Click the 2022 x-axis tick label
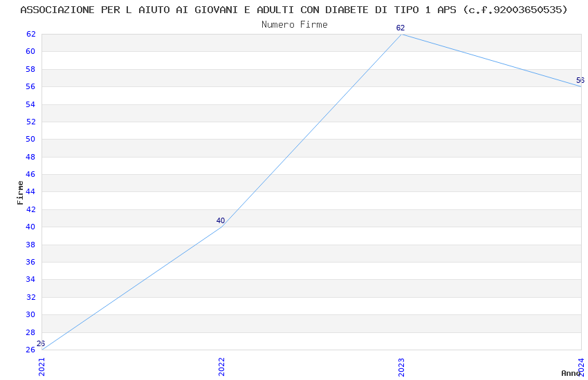This screenshot has width=588, height=380. (221, 366)
